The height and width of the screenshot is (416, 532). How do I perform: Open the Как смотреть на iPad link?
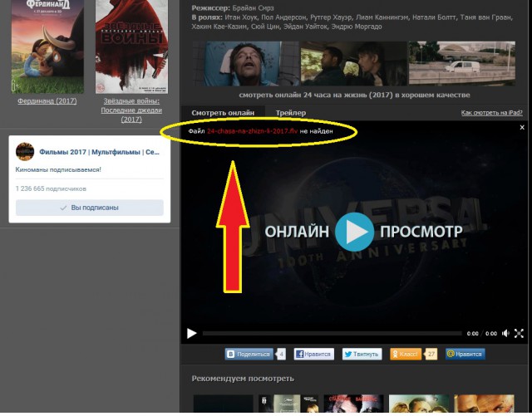pos(491,113)
